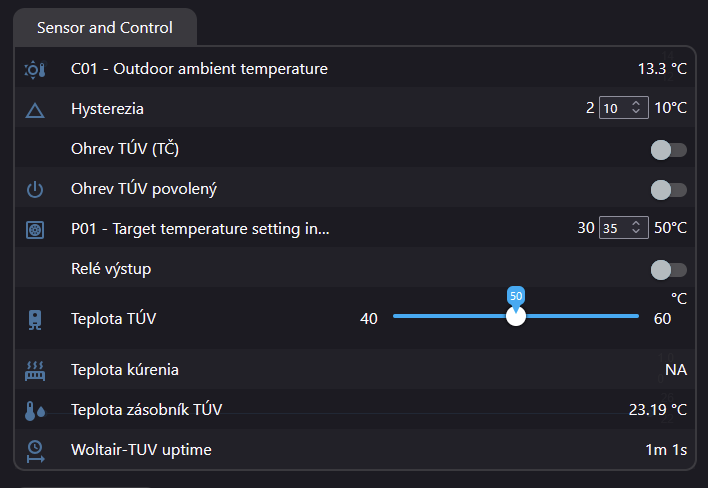Click the C01 - Outdoor ambient temperature label
Screen dimensions: 708x488
tap(199, 69)
